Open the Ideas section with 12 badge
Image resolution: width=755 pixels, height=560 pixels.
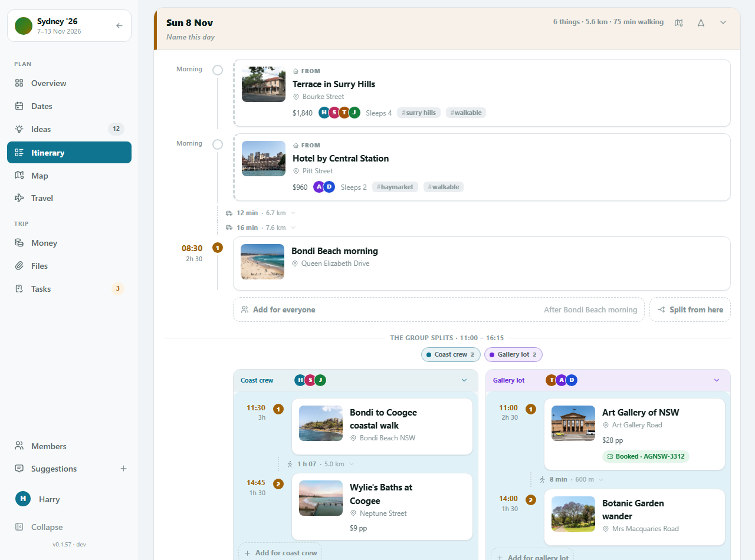pyautogui.click(x=69, y=129)
